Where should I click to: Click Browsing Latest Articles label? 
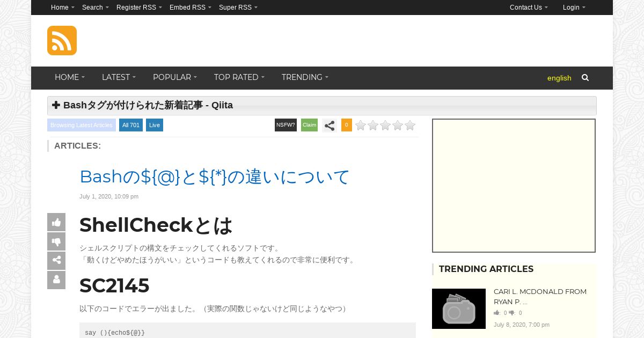point(82,125)
